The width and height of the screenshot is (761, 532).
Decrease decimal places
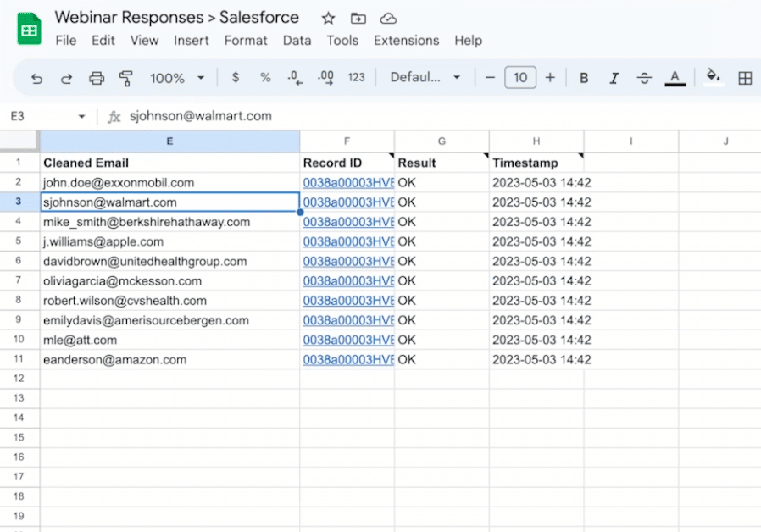click(x=295, y=78)
